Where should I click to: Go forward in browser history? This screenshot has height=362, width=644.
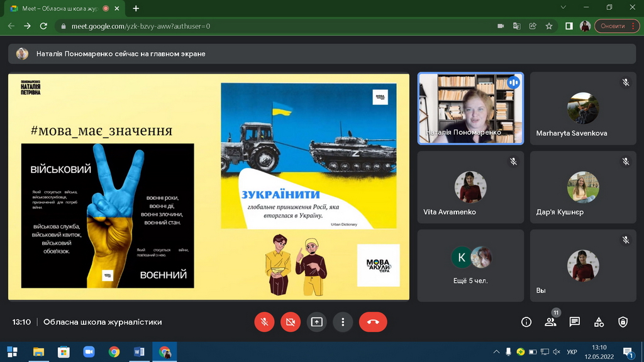pos(27,26)
